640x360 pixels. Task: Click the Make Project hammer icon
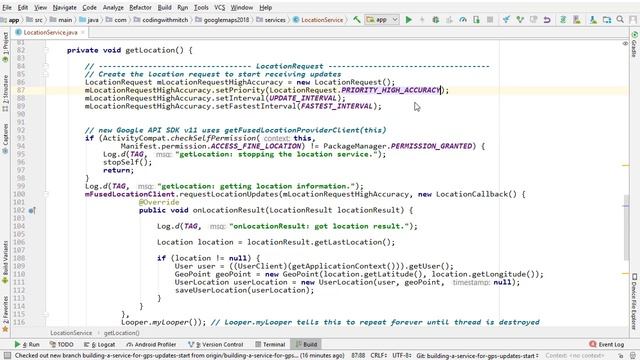(357, 19)
